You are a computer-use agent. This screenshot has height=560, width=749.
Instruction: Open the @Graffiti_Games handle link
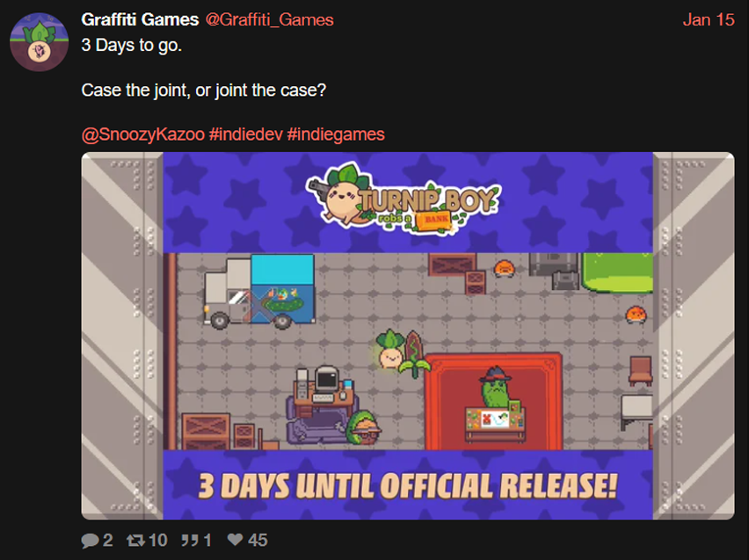pyautogui.click(x=269, y=19)
